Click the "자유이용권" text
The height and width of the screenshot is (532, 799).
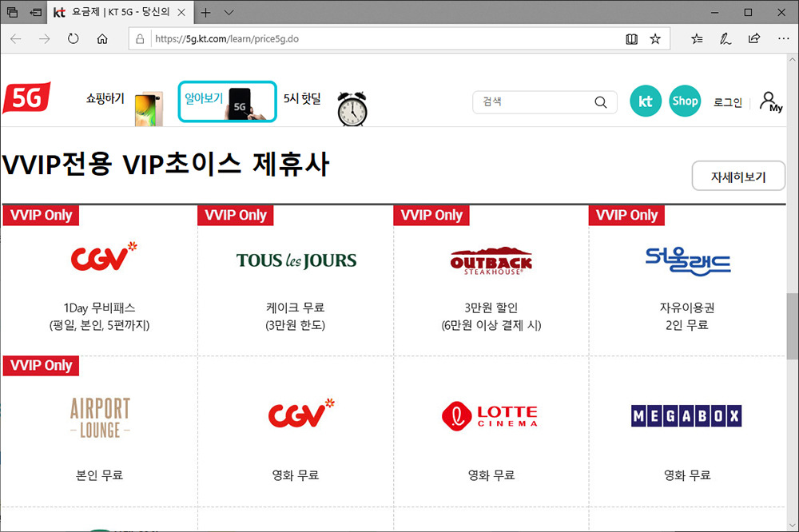[687, 308]
